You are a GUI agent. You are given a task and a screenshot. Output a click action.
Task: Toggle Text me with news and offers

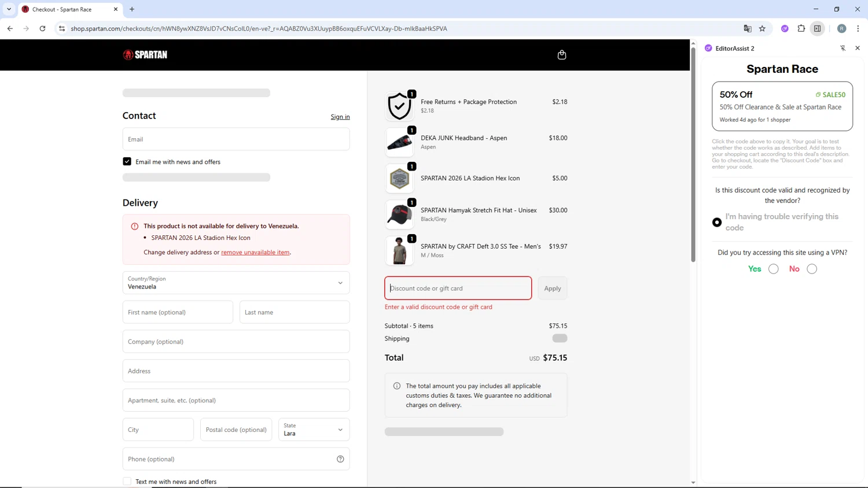[127, 481]
